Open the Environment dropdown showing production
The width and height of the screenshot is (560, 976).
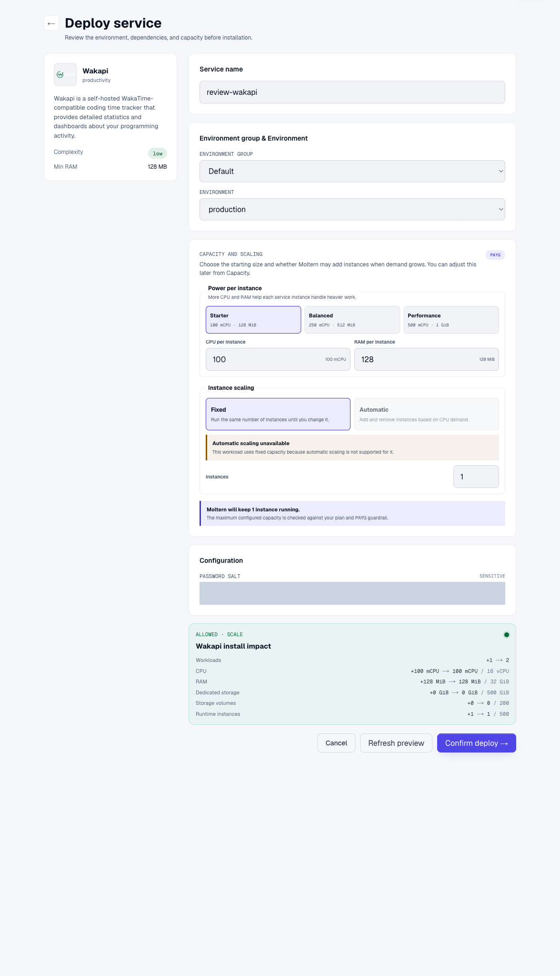352,209
